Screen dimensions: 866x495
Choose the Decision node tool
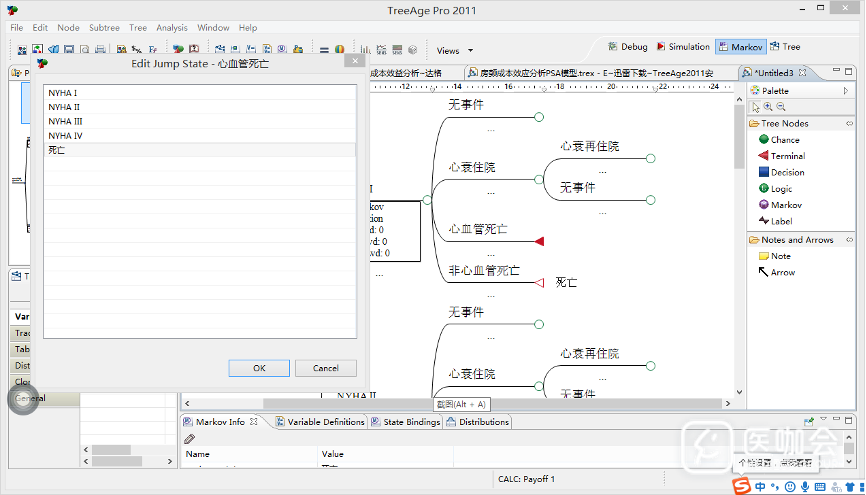point(787,172)
